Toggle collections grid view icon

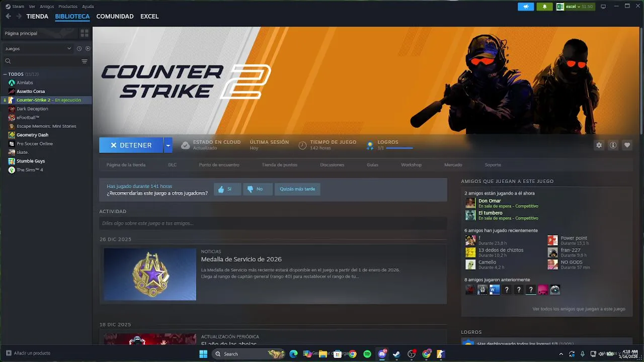(85, 33)
